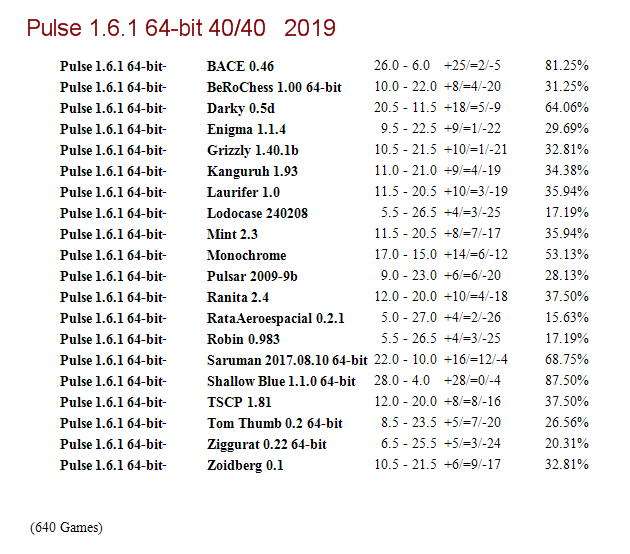Select the Pulsar 2009-9b entry
Viewport: 630px width, 554px height.
(252, 276)
